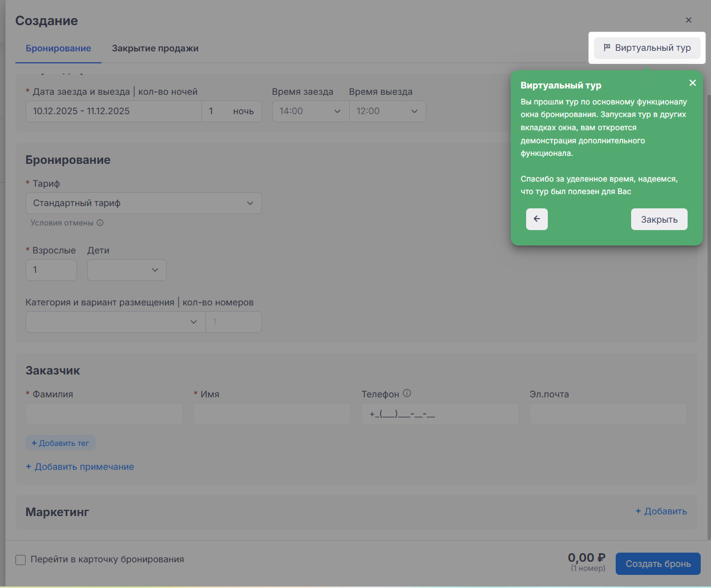This screenshot has height=588, width=711.
Task: Click the back arrow in tour popup
Action: point(536,219)
